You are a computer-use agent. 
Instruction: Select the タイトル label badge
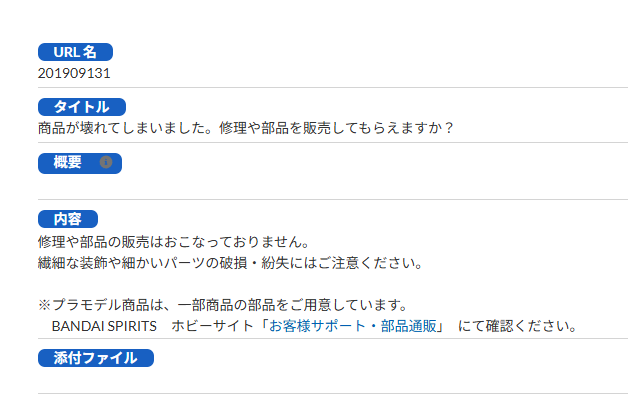pyautogui.click(x=82, y=107)
